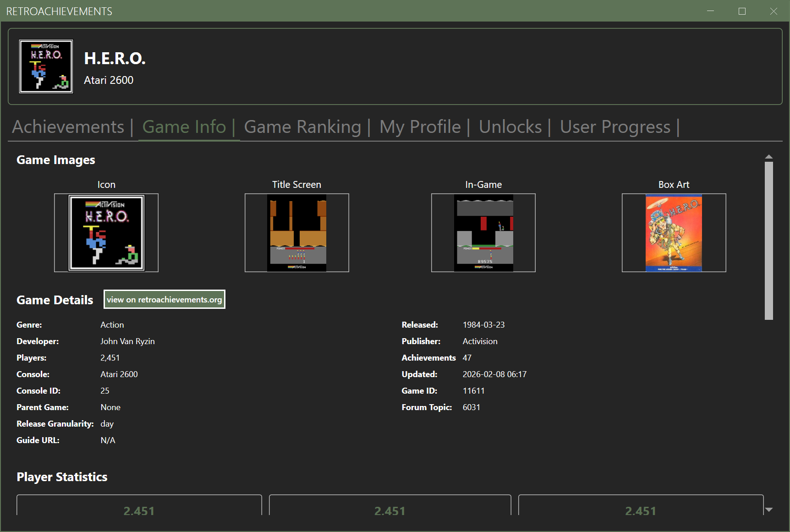Select Publisher value Activision
The height and width of the screenshot is (532, 790).
(x=480, y=341)
